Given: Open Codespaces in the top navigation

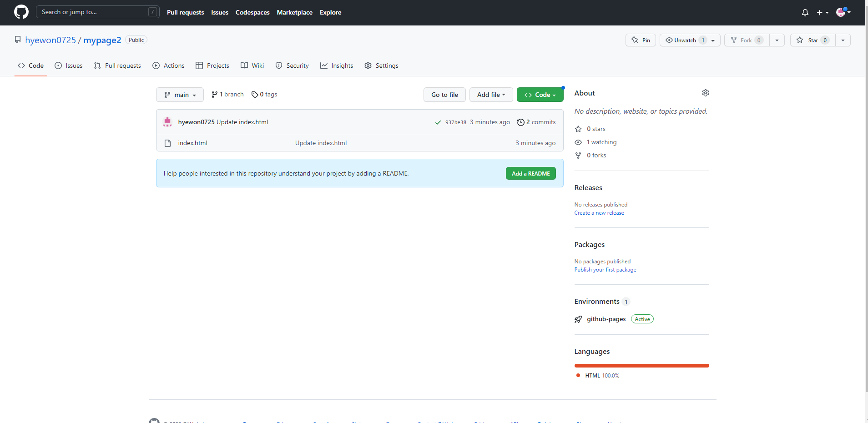Looking at the screenshot, I should (252, 12).
